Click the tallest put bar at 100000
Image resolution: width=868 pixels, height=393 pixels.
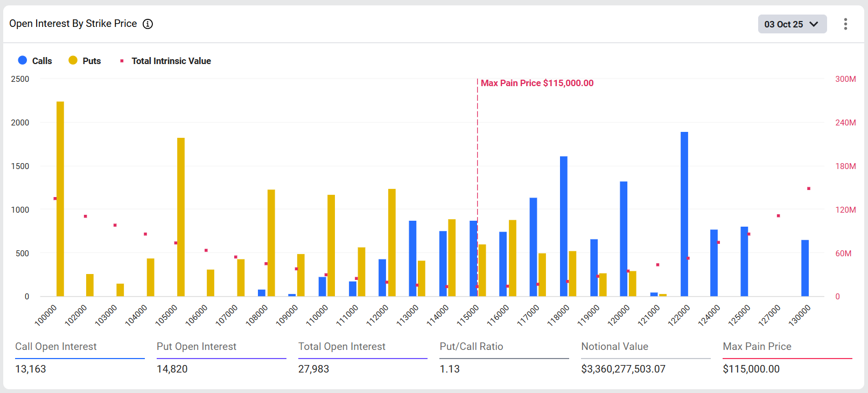click(x=60, y=199)
